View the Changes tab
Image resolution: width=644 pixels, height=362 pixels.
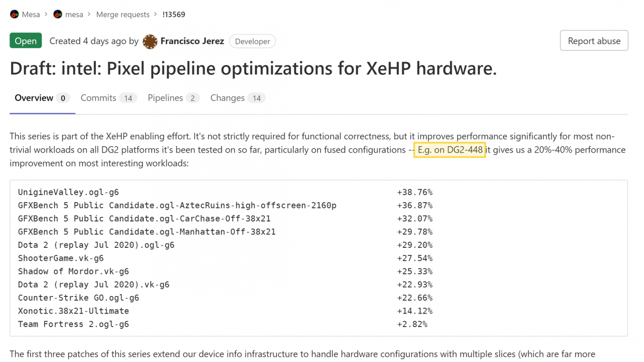pyautogui.click(x=227, y=98)
